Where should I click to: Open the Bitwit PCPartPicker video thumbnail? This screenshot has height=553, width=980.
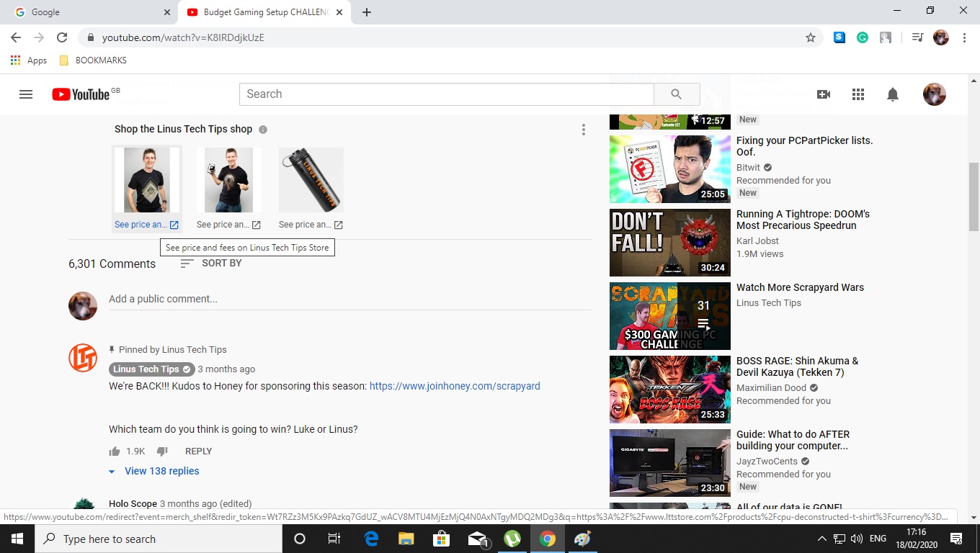coord(669,169)
